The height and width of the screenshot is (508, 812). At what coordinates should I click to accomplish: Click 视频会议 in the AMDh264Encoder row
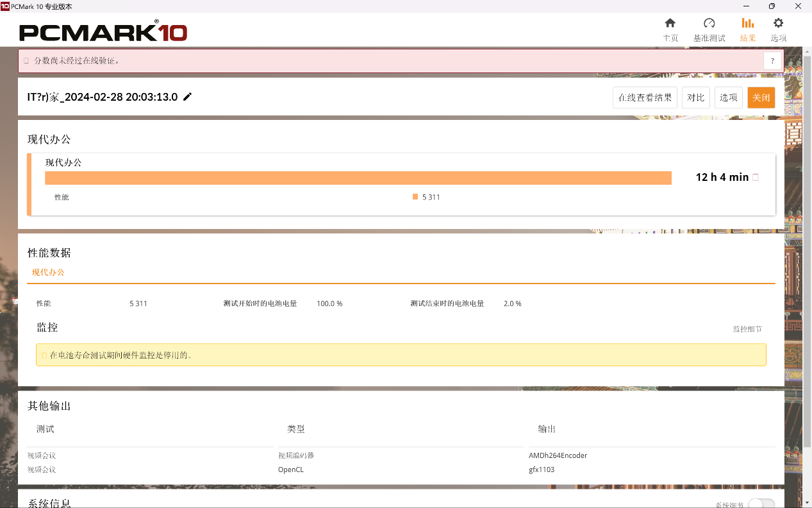click(x=42, y=455)
